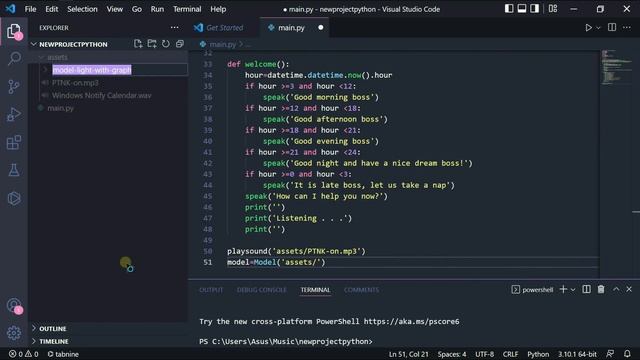Open the Go menu
Image resolution: width=640 pixels, height=360 pixels.
point(137,9)
